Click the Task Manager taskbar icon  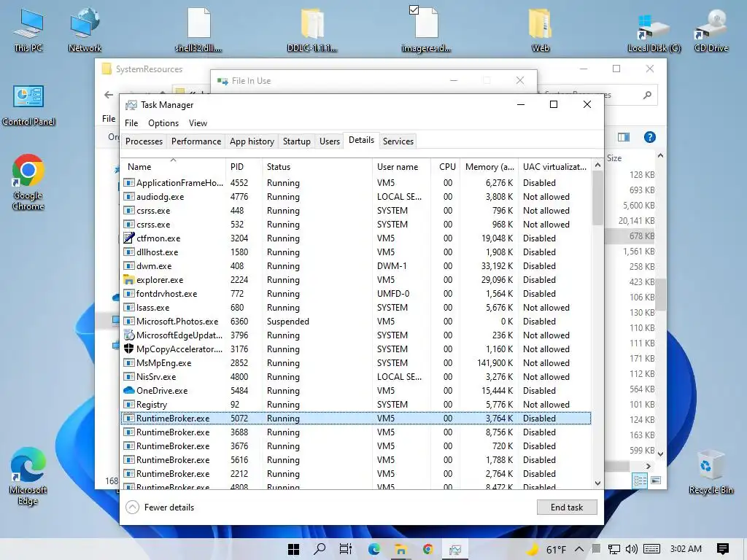455,549
